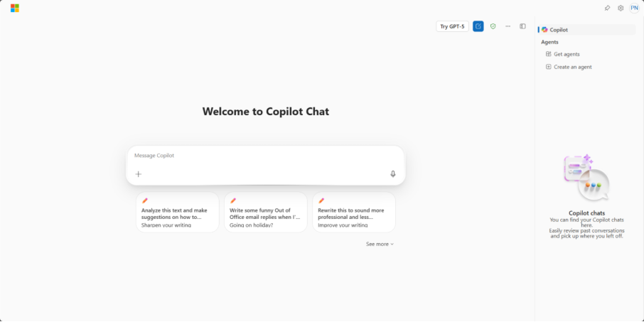Click the plus attach icon in message box
This screenshot has width=644, height=322.
[x=139, y=174]
